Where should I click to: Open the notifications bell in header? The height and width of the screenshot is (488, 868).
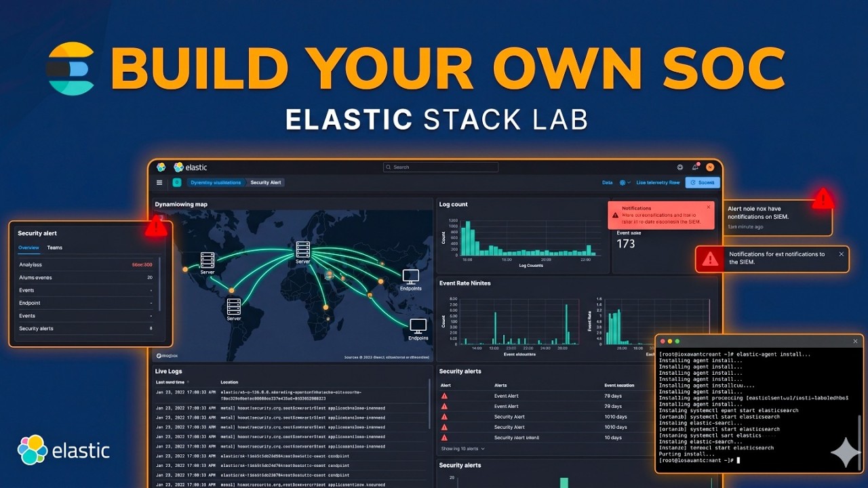[x=695, y=167]
